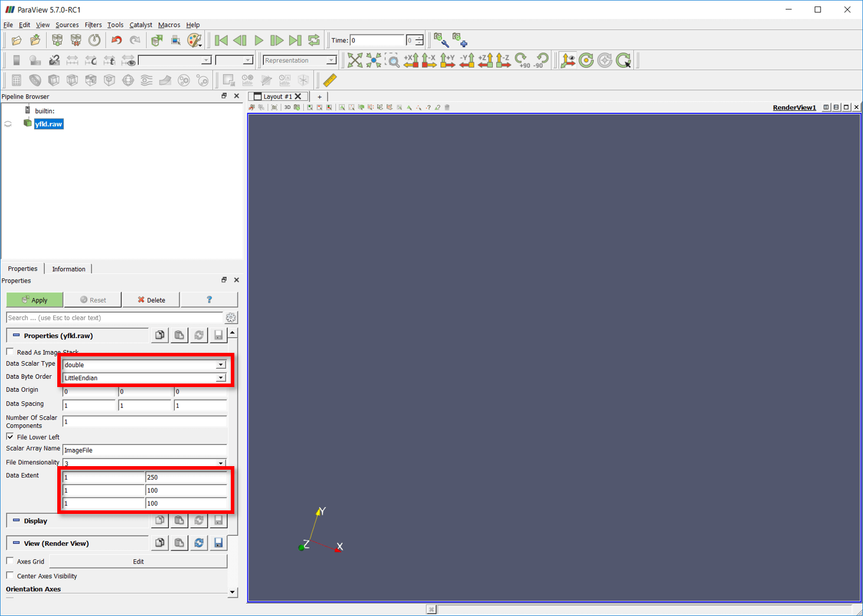Viewport: 863px width, 616px height.
Task: Open the color palette loader icon
Action: [194, 40]
